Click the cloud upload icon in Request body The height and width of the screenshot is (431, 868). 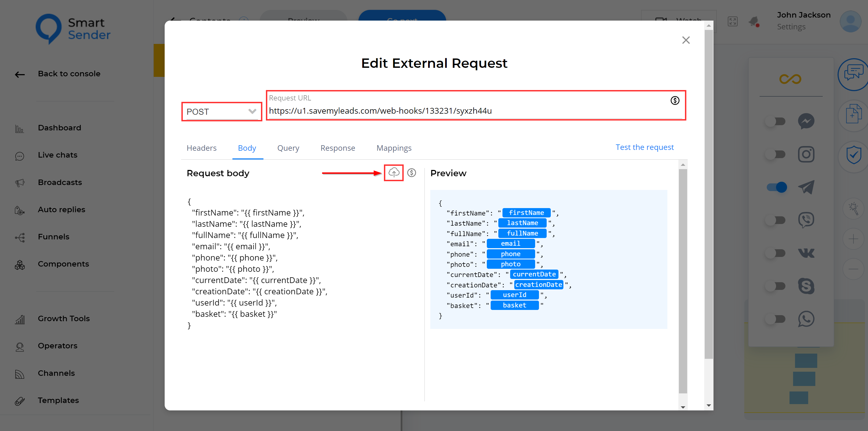pyautogui.click(x=394, y=172)
